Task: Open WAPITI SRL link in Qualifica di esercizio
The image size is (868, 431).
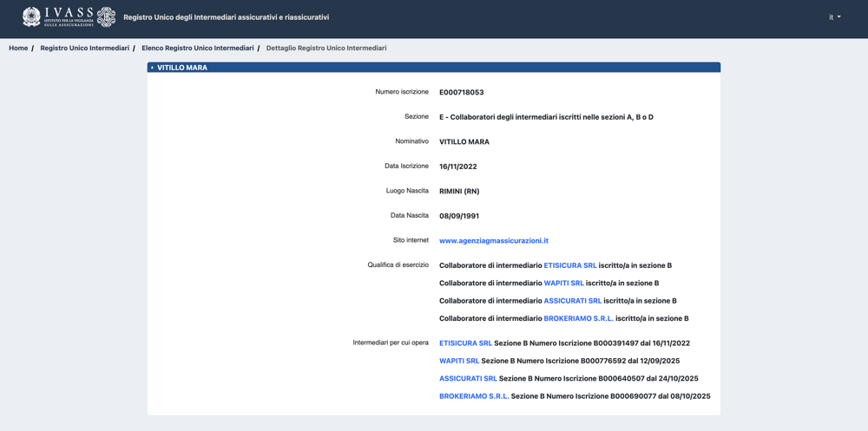Action: [563, 284]
